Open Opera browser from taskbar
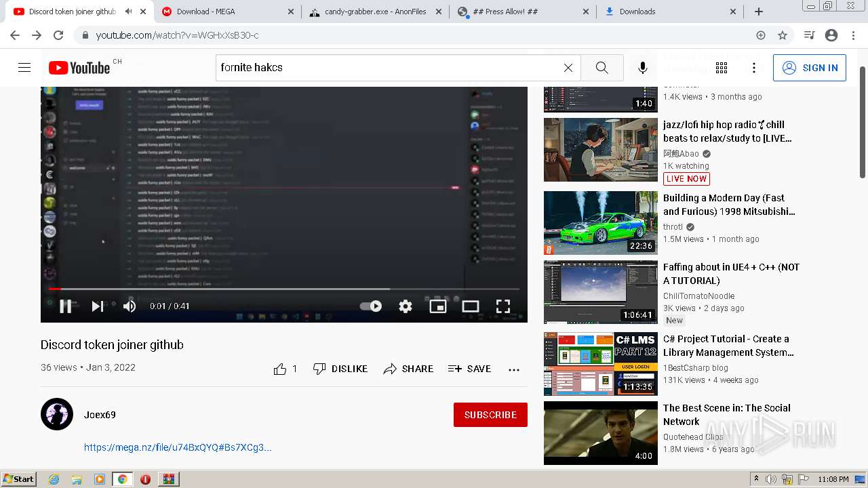The height and width of the screenshot is (488, 868). click(x=145, y=479)
